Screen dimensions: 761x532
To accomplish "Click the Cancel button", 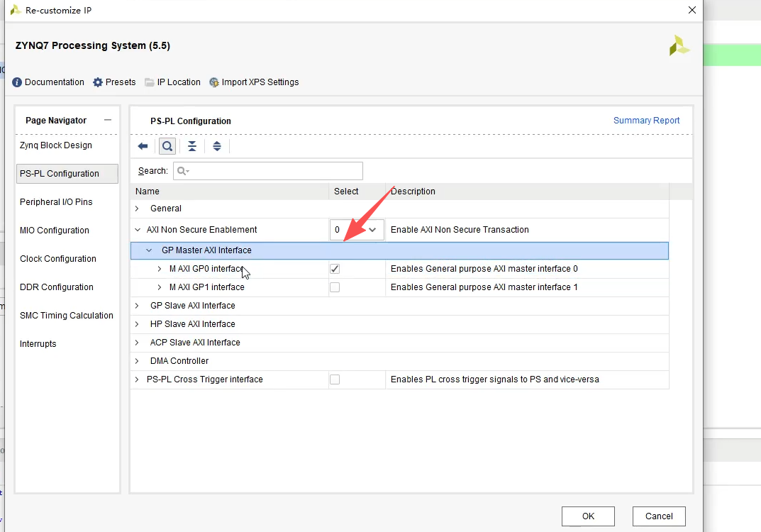I will click(x=659, y=516).
